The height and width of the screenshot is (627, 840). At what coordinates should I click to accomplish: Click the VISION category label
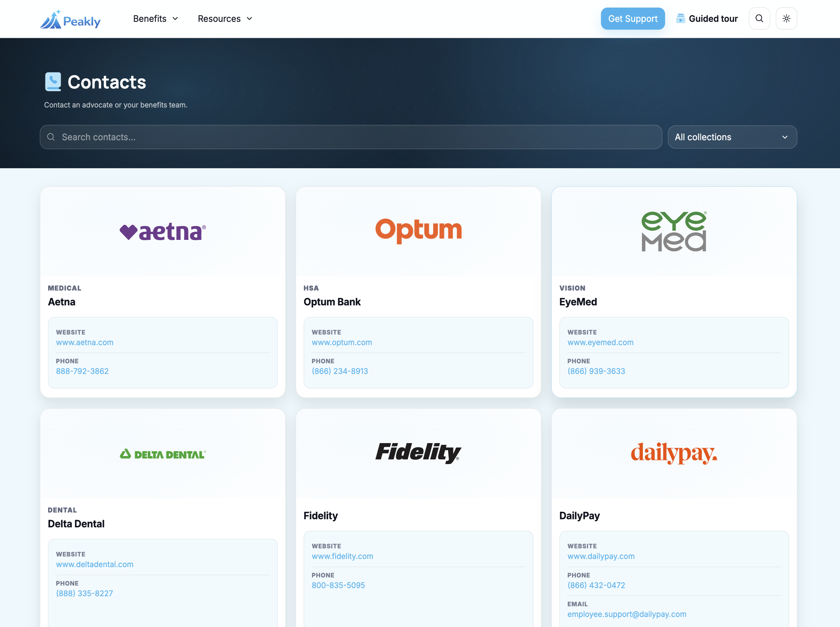coord(572,288)
